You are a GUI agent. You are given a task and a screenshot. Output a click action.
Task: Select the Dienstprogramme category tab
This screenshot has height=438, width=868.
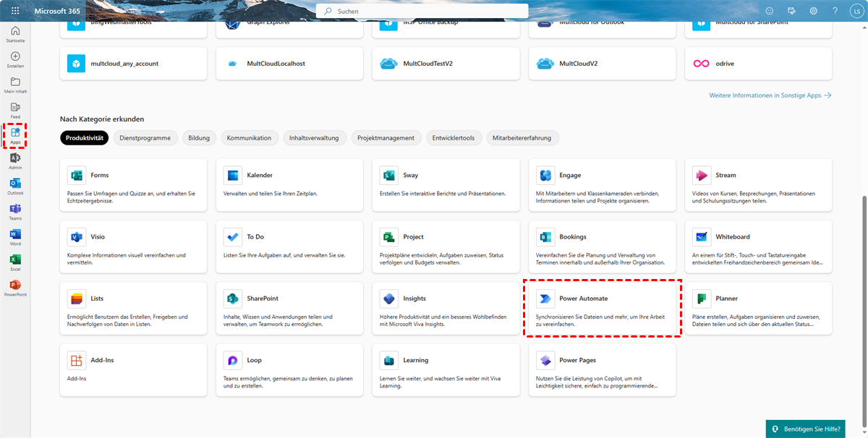pyautogui.click(x=145, y=138)
